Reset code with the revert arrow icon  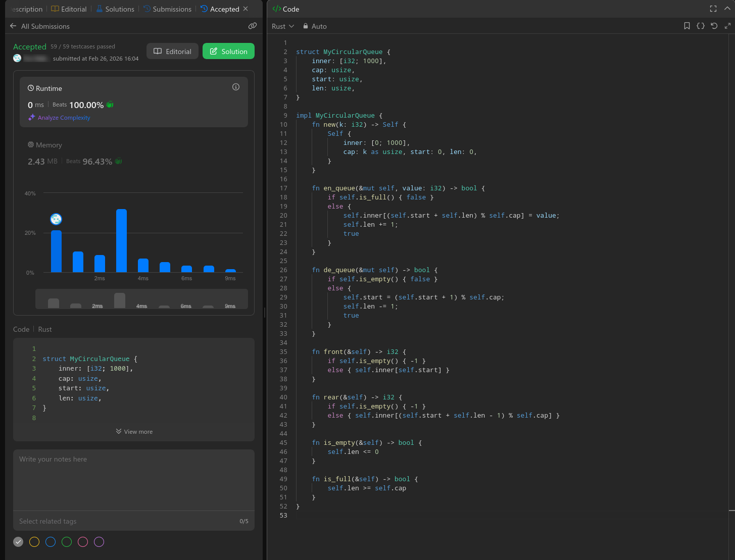[714, 26]
